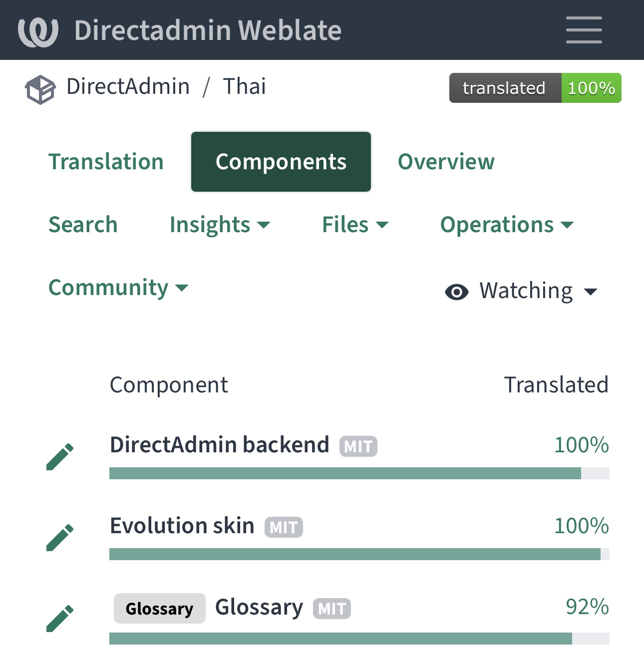644x660 pixels.
Task: Expand the Community dropdown menu
Action: point(118,288)
